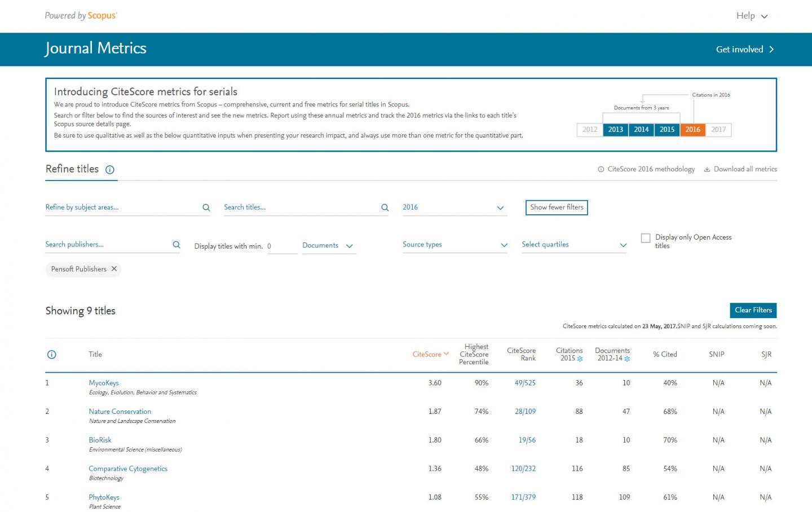Click the info icon in table header

click(51, 355)
